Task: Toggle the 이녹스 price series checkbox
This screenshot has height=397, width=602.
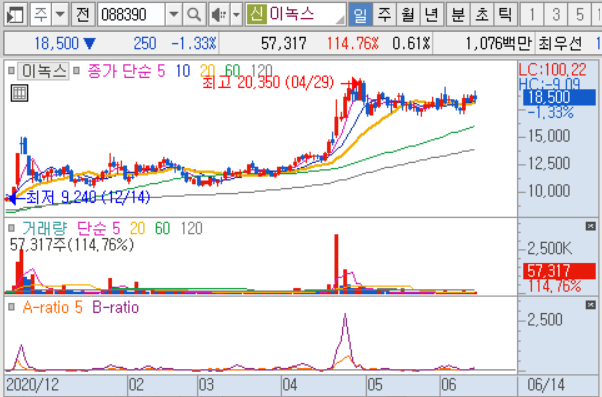Action: (12, 71)
